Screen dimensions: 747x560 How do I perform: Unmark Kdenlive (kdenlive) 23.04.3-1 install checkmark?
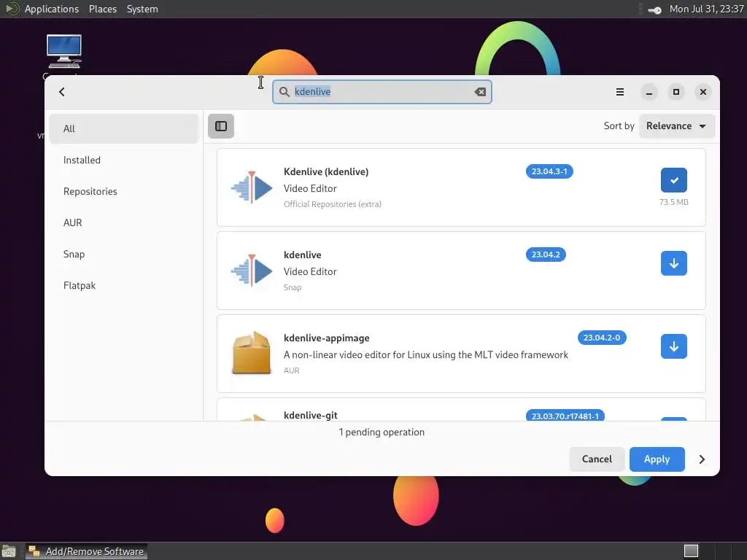click(x=673, y=180)
